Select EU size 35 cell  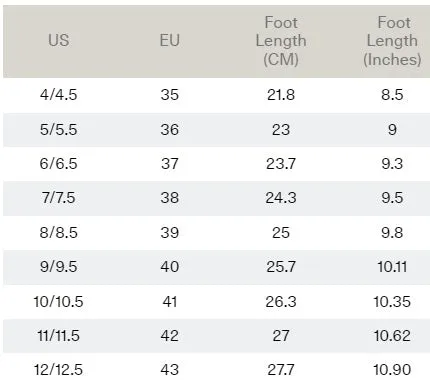coord(170,95)
